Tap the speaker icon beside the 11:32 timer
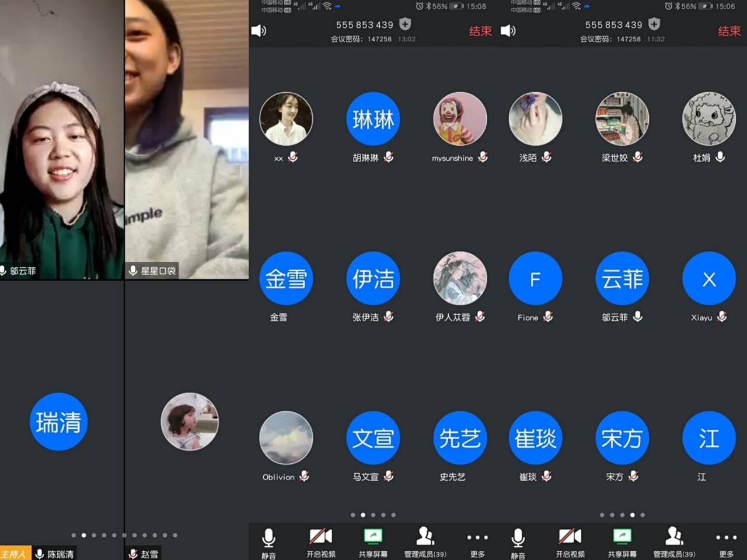Image resolution: width=747 pixels, height=560 pixels. point(508,31)
